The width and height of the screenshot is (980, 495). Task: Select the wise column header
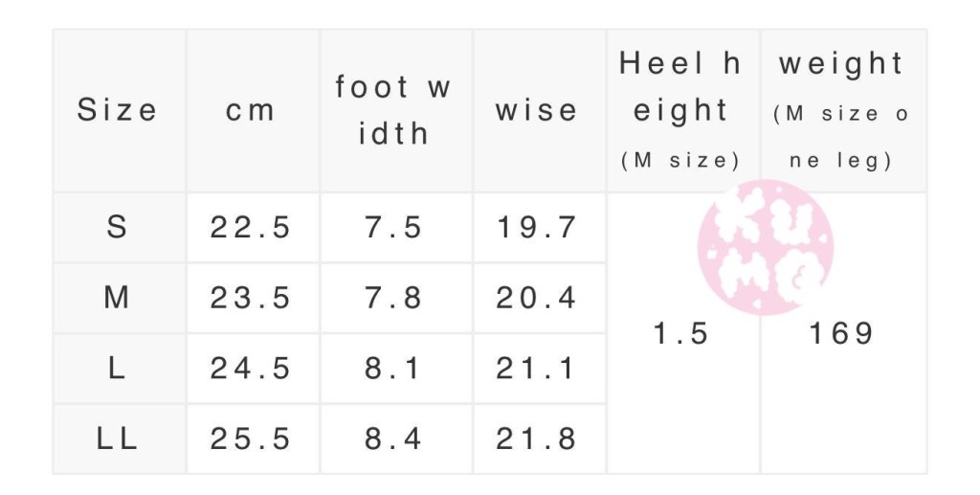click(537, 110)
